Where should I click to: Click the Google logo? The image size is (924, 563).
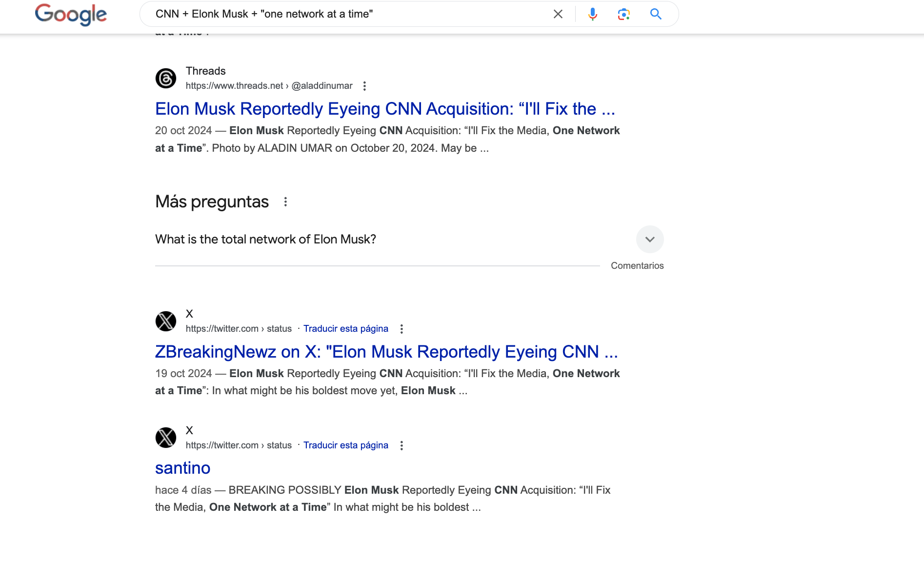tap(71, 15)
